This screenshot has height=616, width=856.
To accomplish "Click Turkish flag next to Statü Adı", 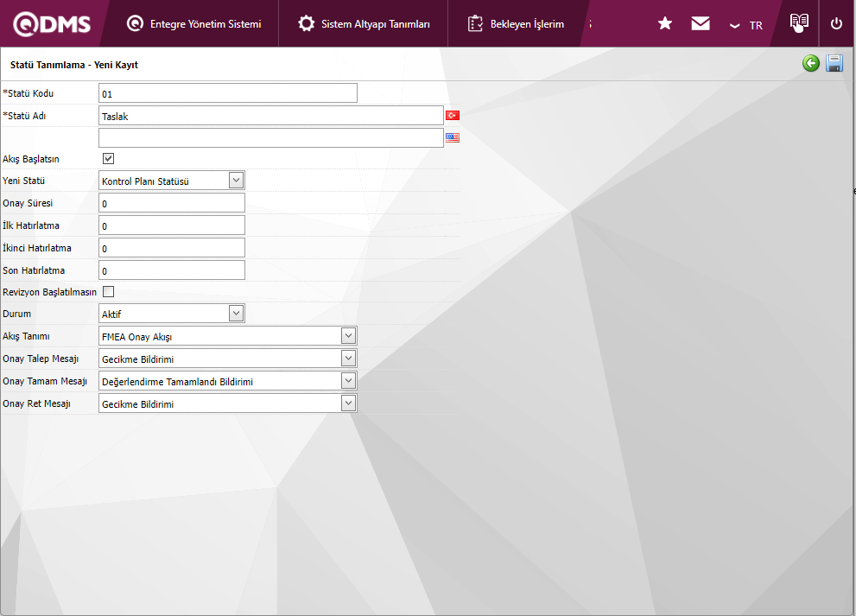I will click(x=453, y=116).
